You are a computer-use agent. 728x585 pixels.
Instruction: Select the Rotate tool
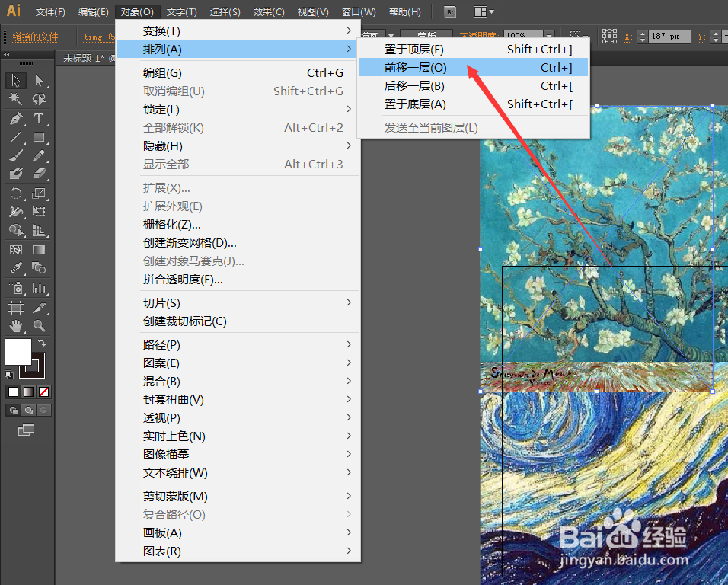click(16, 193)
